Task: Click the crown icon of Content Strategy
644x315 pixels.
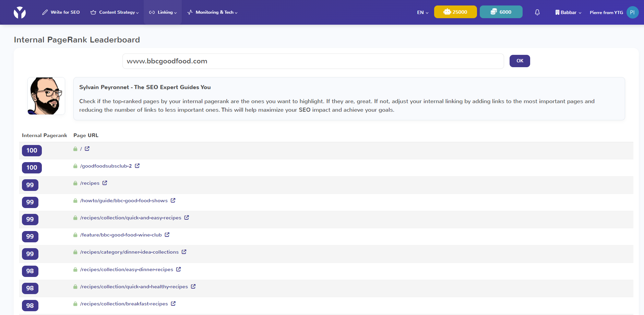Action: (93, 12)
